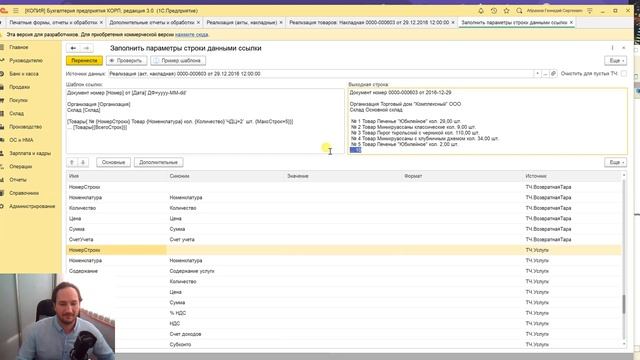Select the highlighted НомерСтроки row of ТЧ.Услуги
Screen dimensions: 640x360
tap(344, 250)
